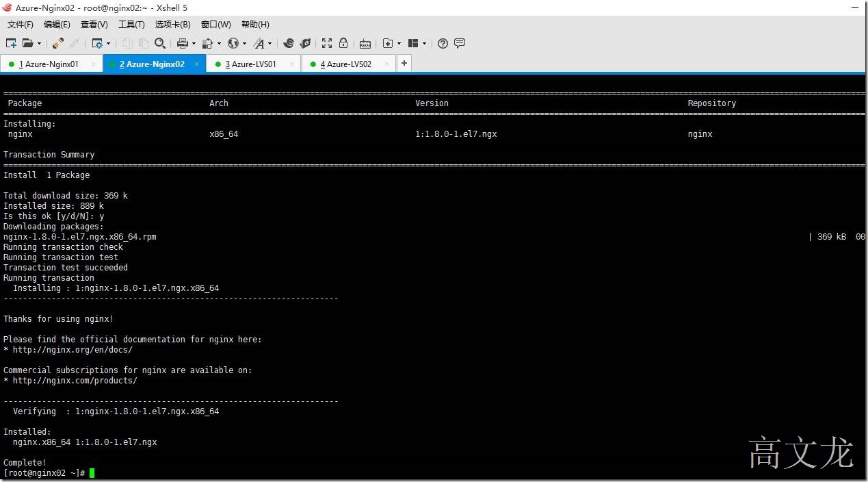Launch Xmanager green leaf icon
This screenshot has height=482, width=868.
pos(306,43)
